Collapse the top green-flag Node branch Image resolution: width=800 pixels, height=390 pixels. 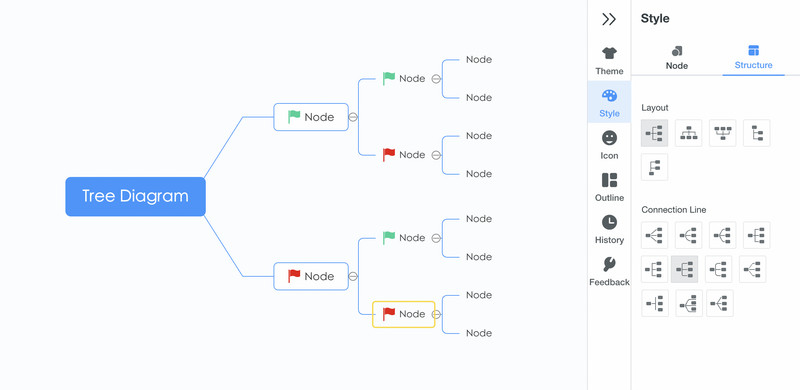(353, 117)
